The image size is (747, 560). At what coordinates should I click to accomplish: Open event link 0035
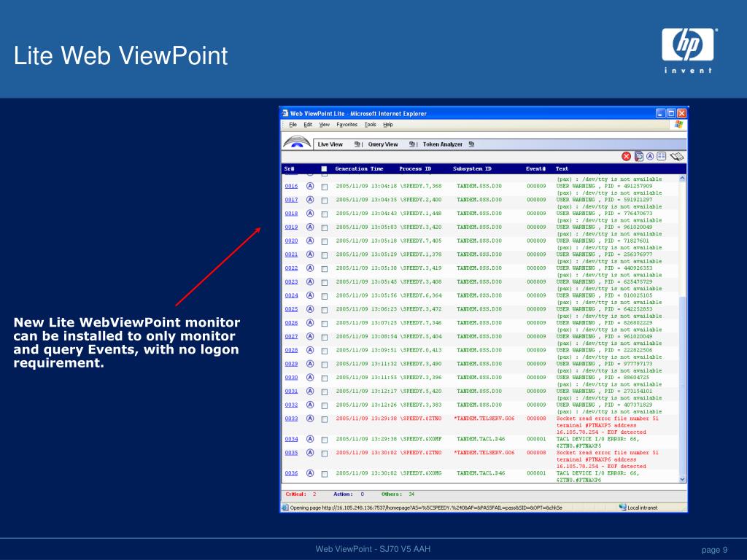(x=291, y=453)
